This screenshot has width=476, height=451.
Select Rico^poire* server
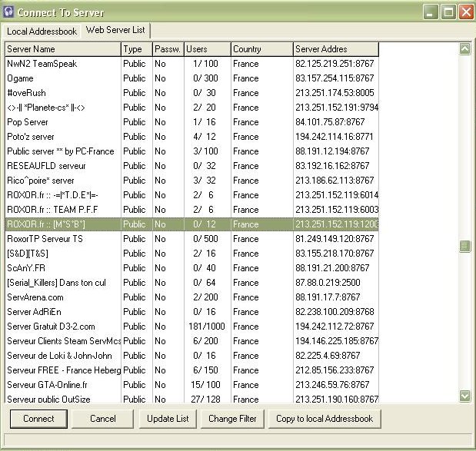191,181
